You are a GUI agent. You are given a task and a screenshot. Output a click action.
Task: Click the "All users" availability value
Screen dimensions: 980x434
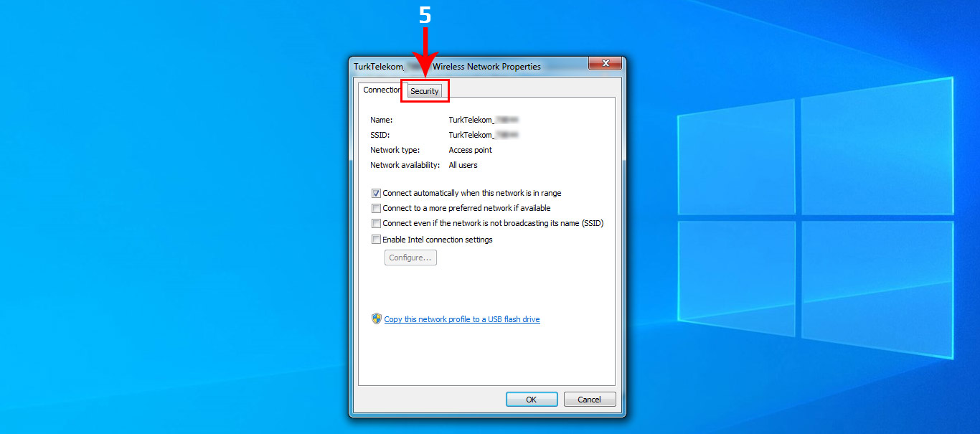463,165
